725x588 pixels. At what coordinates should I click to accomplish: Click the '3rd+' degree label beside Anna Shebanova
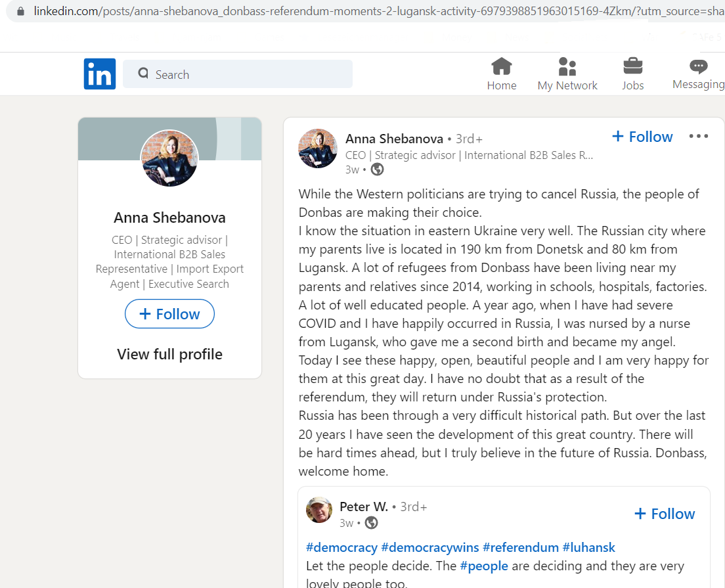[x=469, y=139]
